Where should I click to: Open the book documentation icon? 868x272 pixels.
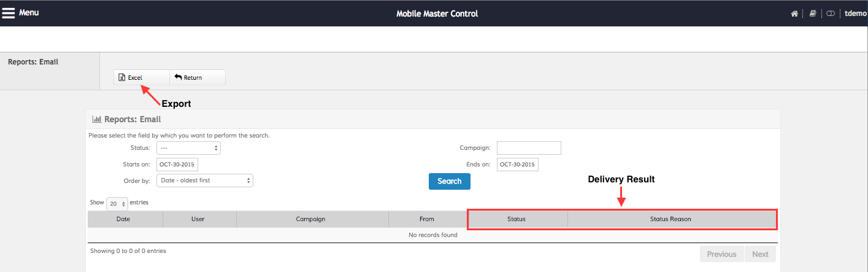812,14
